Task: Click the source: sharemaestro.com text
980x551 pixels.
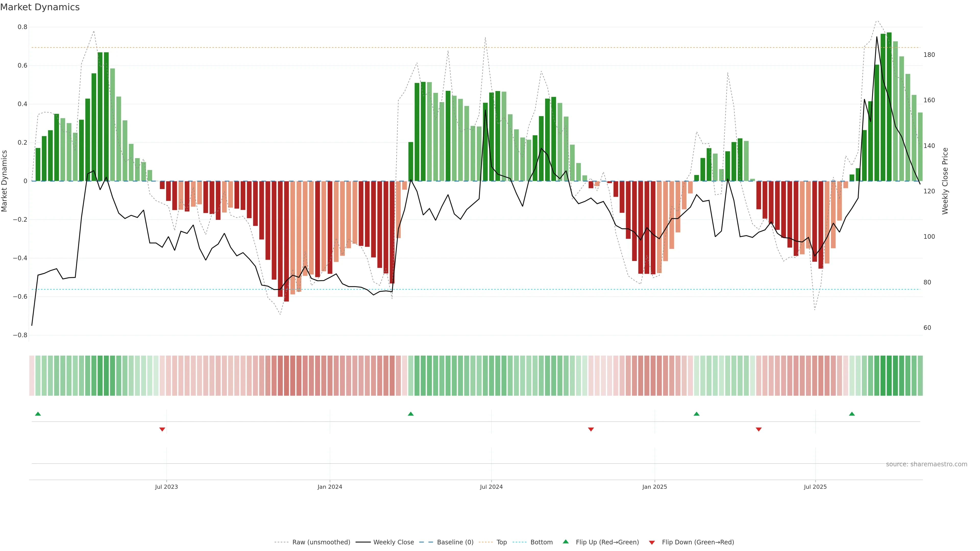Action: (926, 464)
